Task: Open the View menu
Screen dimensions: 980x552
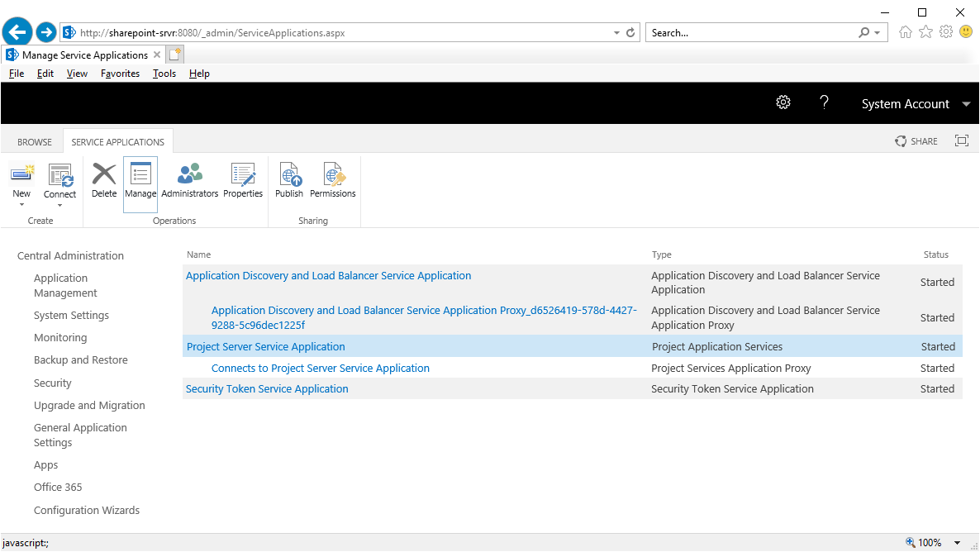Action: pyautogui.click(x=77, y=74)
